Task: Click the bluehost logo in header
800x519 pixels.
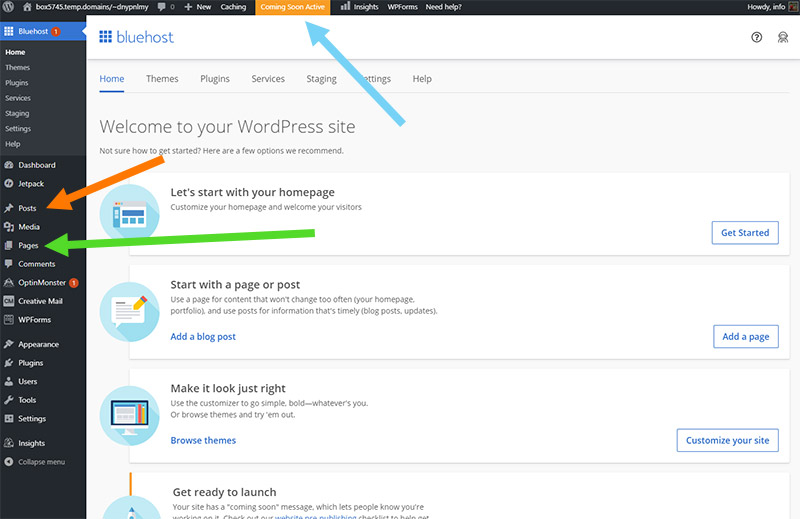Action: coord(136,37)
